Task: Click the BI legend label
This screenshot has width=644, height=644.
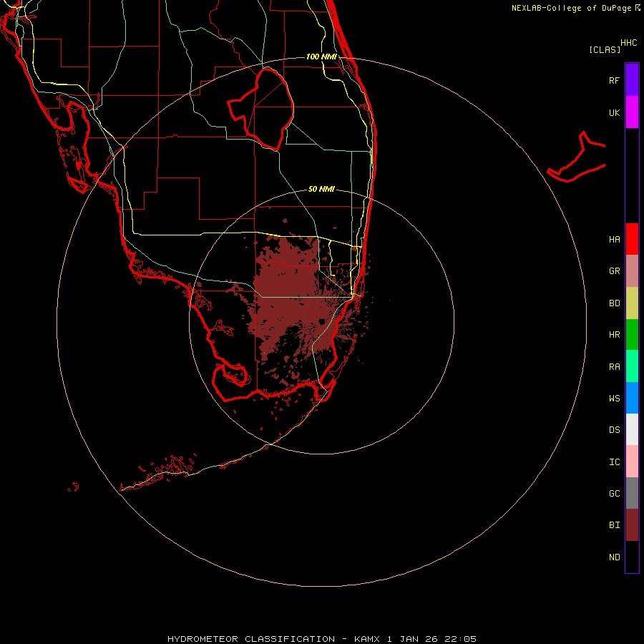Action: coord(614,525)
